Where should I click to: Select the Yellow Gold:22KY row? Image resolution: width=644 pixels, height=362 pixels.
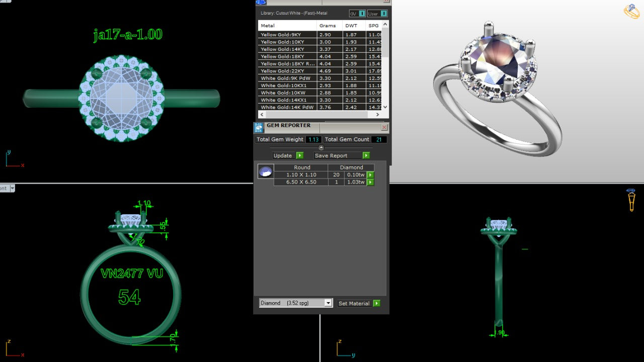click(320, 71)
